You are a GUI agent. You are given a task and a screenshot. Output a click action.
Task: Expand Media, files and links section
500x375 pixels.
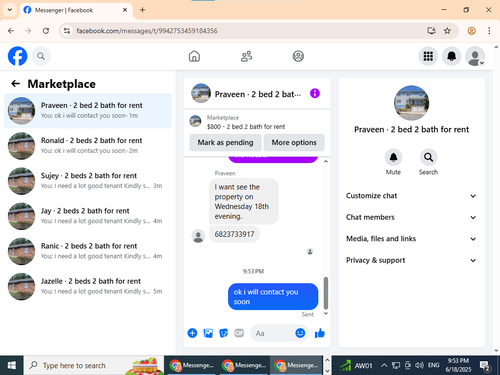[411, 239]
